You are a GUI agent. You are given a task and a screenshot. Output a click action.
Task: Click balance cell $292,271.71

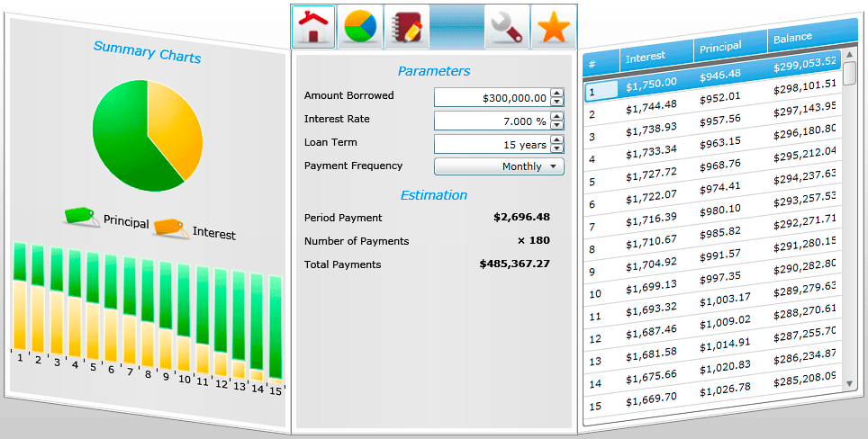(805, 221)
